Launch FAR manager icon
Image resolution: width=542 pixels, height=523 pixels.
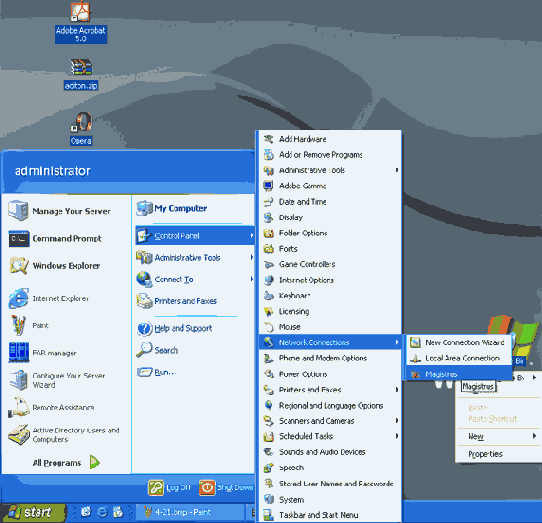[19, 353]
